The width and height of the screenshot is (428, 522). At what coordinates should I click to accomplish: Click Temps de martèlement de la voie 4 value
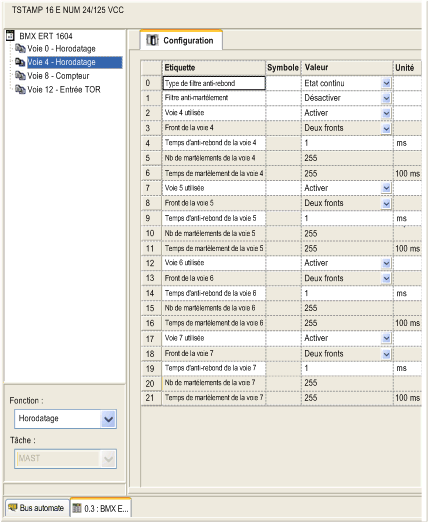347,173
